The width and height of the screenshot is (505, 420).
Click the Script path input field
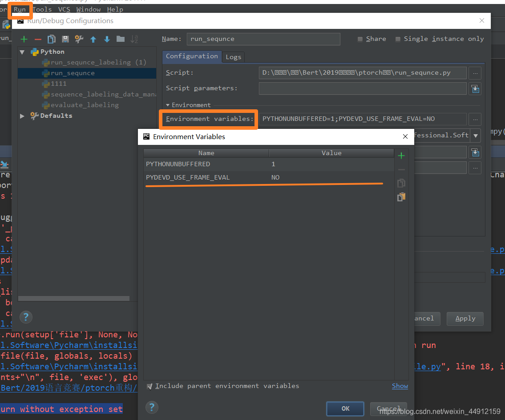tap(363, 73)
